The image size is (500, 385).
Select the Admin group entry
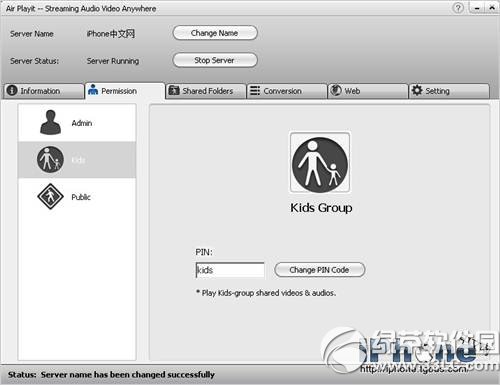[x=77, y=122]
